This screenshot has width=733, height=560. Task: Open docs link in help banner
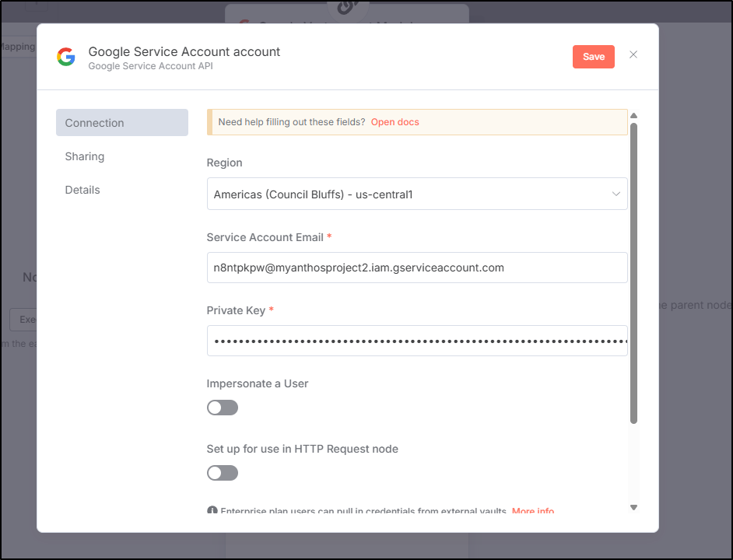click(395, 122)
